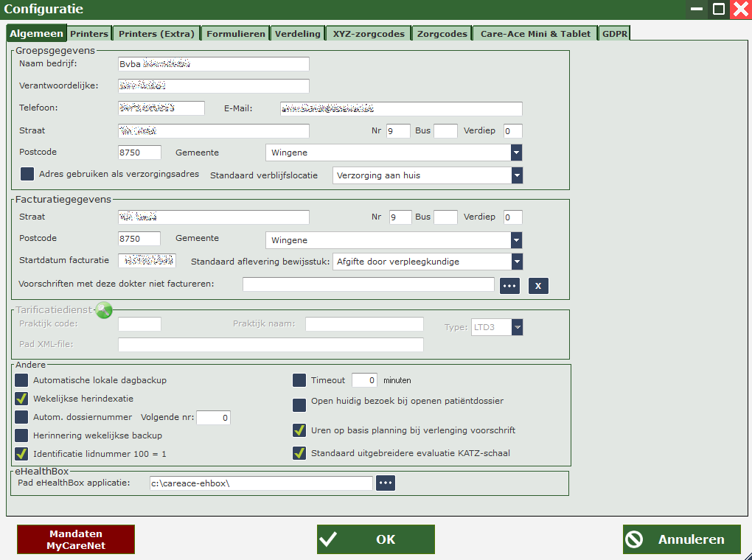The width and height of the screenshot is (752, 560).
Task: Maximize the Configuratie window
Action: pos(719,10)
